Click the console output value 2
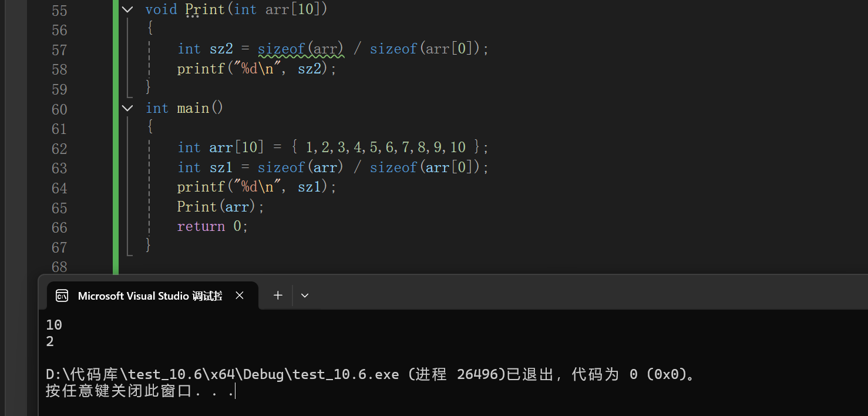868x416 pixels. pos(50,341)
